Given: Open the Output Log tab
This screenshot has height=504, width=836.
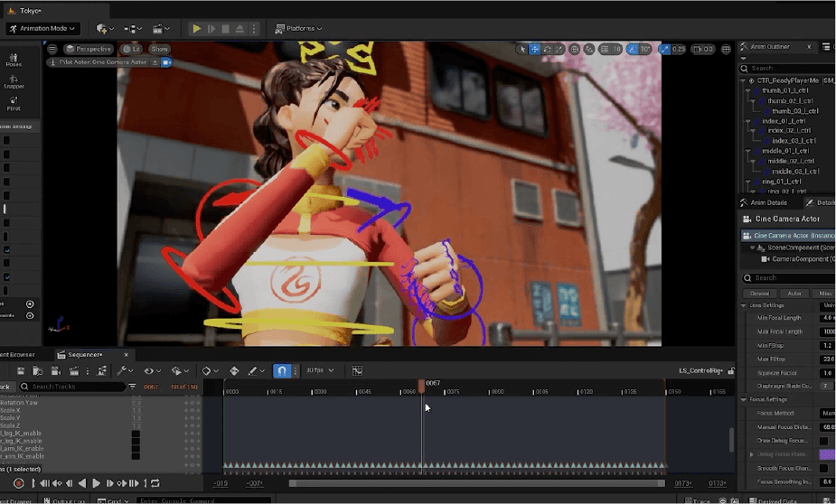Looking at the screenshot, I should click(x=66, y=500).
